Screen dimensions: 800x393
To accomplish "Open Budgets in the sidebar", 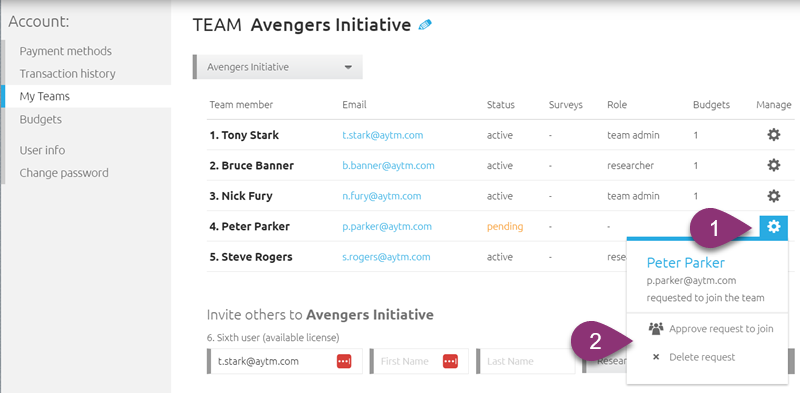I will point(40,119).
